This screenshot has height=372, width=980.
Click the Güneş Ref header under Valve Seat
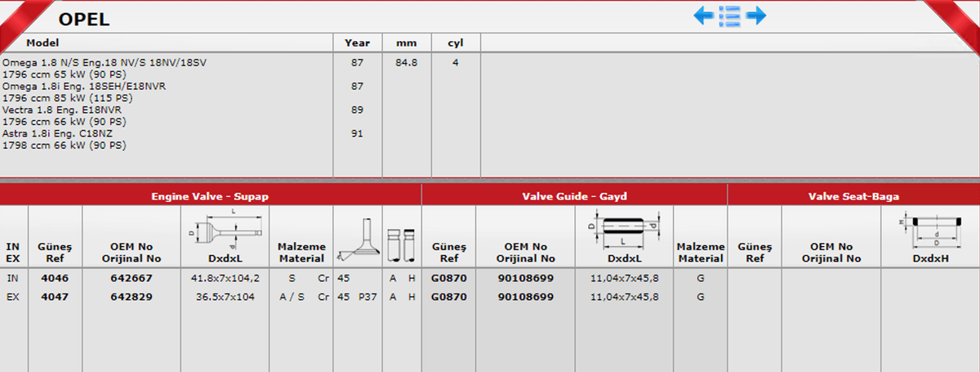(x=754, y=252)
